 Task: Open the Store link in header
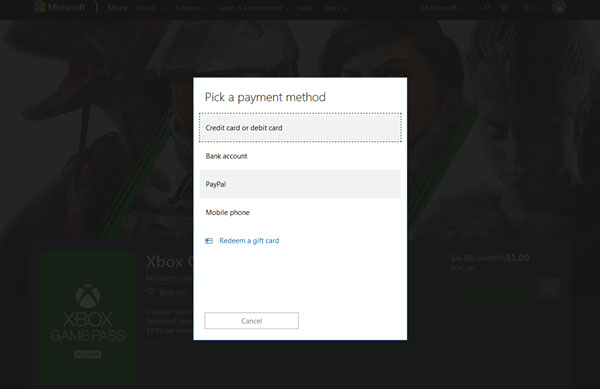tap(117, 8)
